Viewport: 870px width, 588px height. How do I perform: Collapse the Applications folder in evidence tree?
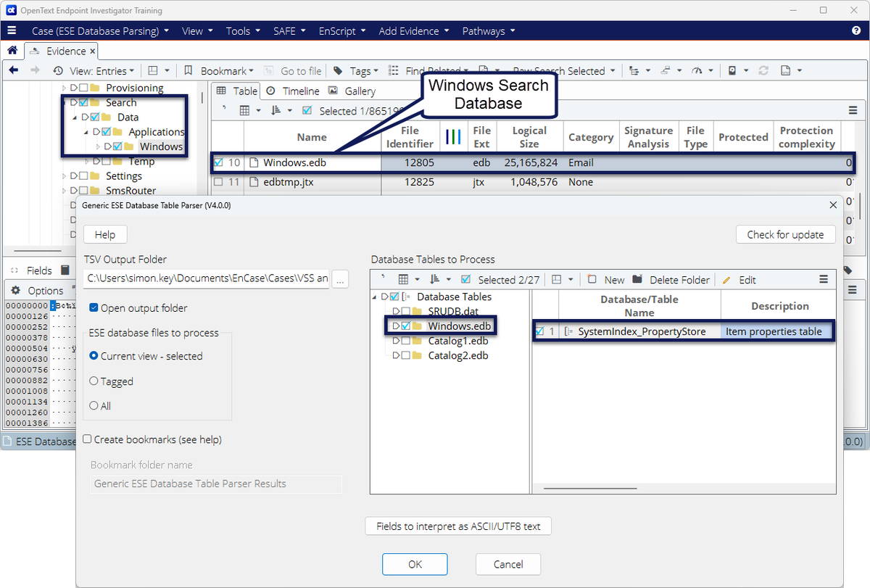click(x=86, y=132)
